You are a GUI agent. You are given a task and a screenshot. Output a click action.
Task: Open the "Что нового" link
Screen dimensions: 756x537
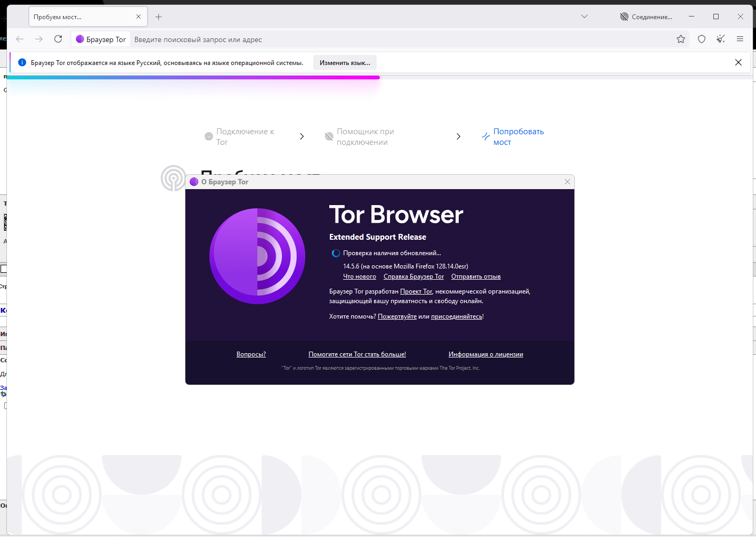click(x=360, y=276)
